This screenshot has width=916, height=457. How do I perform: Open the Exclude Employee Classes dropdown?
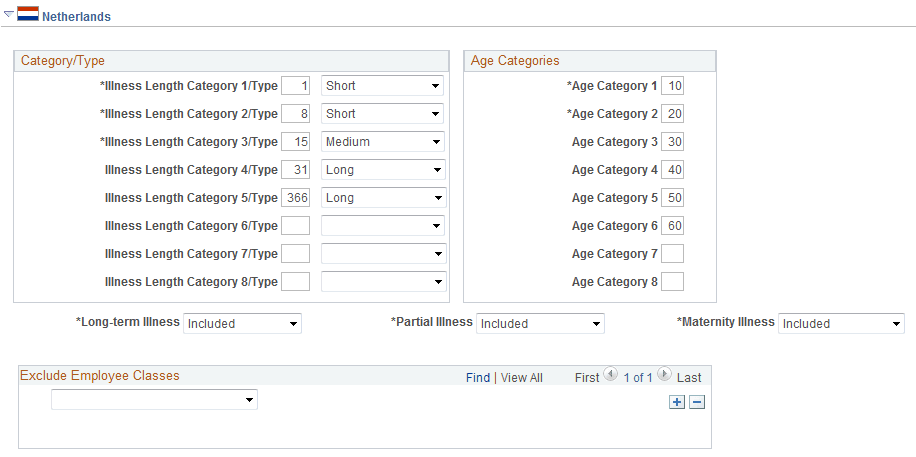154,400
